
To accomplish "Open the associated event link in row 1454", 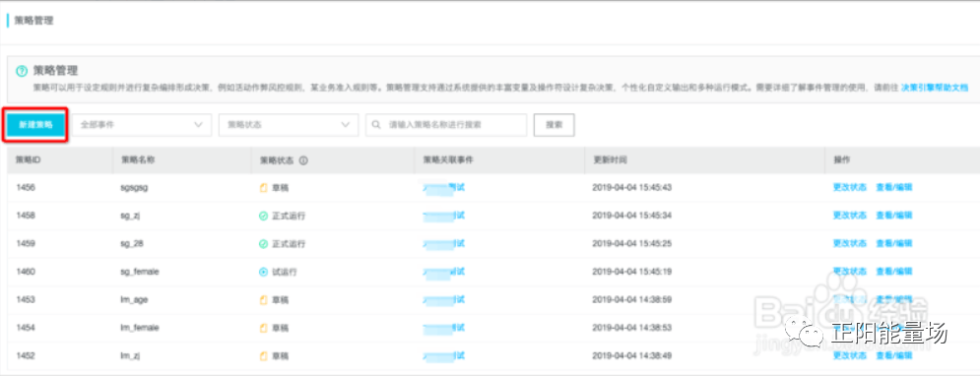I will coord(444,328).
